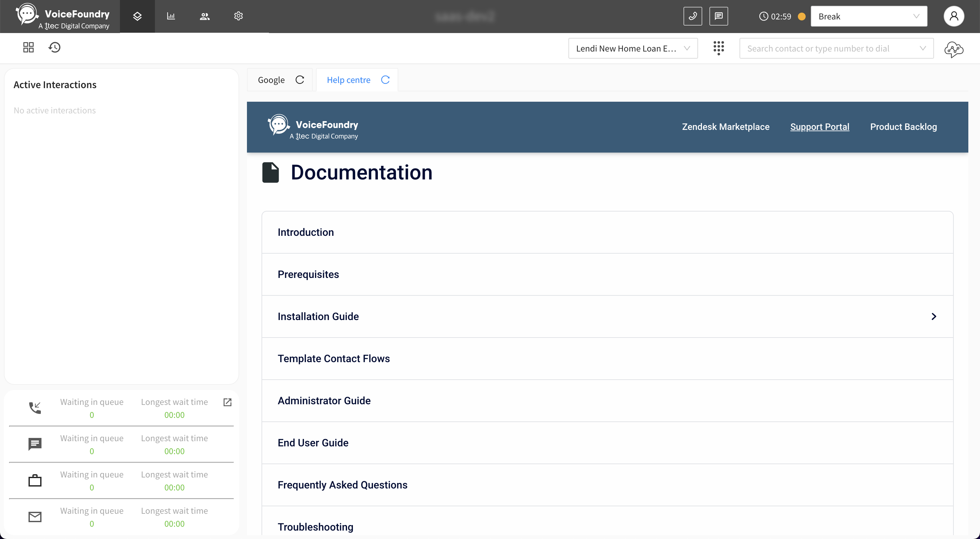This screenshot has width=980, height=539.
Task: Click the email queue icon
Action: [x=35, y=517]
